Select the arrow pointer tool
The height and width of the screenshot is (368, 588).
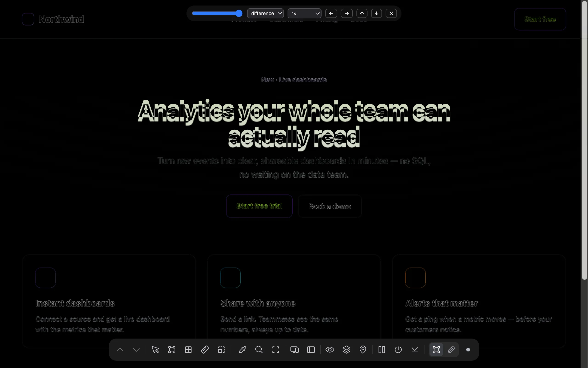coord(155,350)
